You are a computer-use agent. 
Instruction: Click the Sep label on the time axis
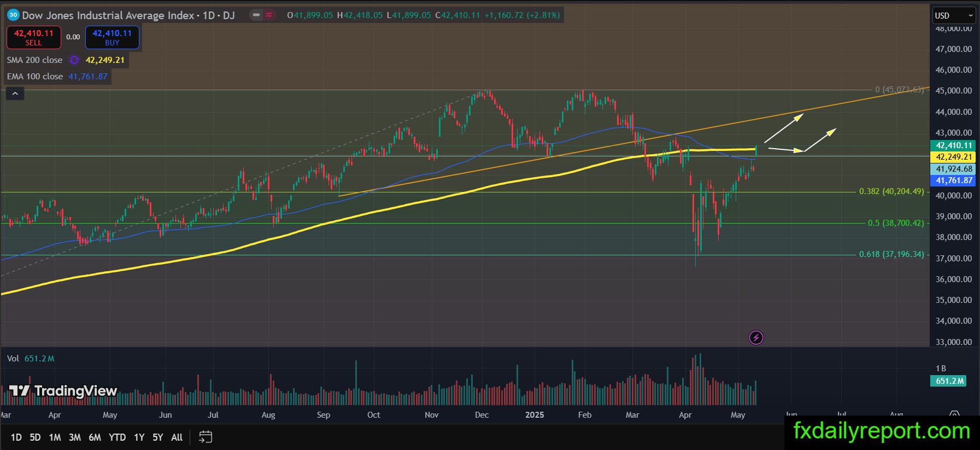coord(324,415)
